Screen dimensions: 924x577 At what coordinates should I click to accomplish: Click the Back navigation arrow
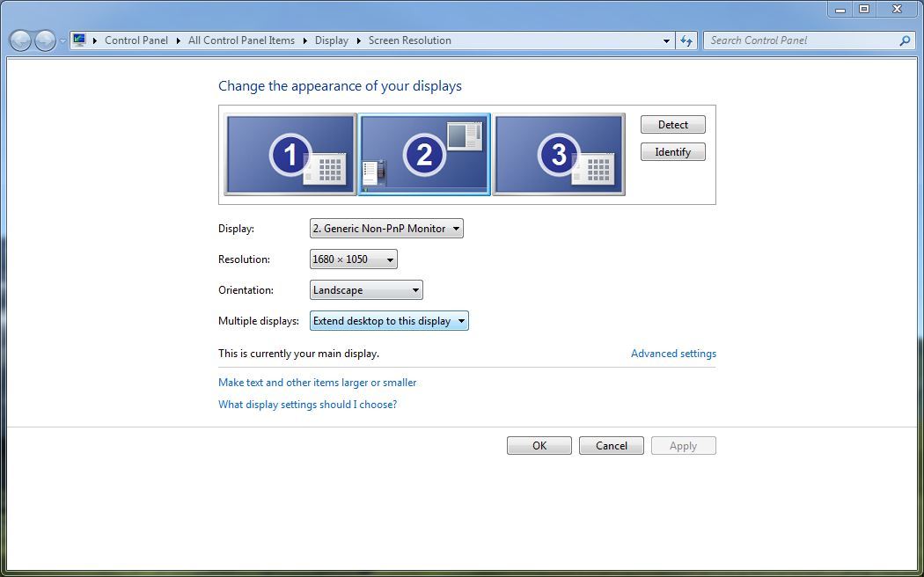click(20, 40)
